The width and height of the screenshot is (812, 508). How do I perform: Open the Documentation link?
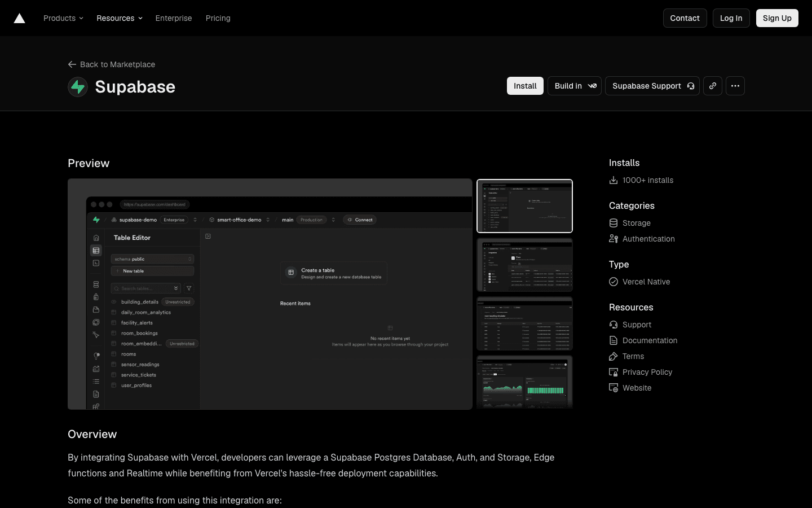point(643,340)
